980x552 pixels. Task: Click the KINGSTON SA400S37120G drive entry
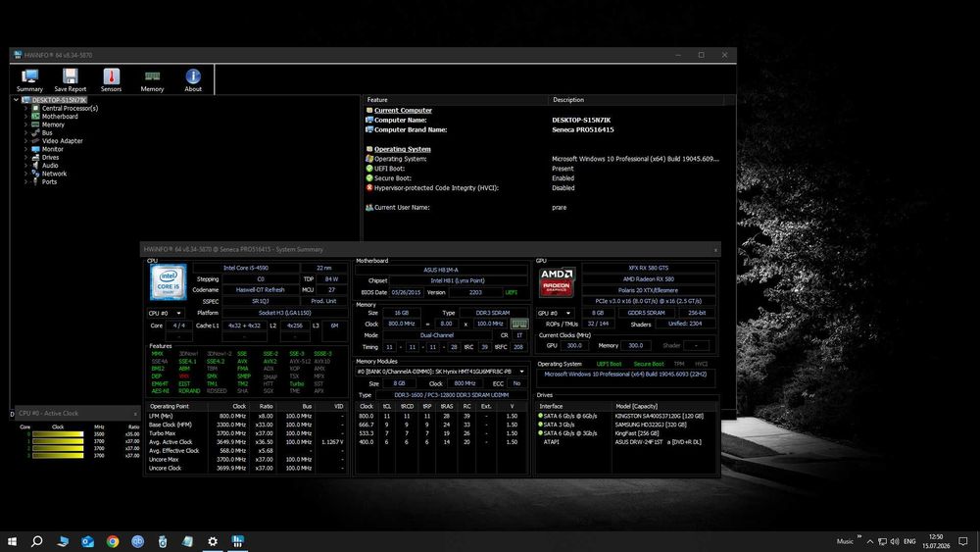click(659, 416)
